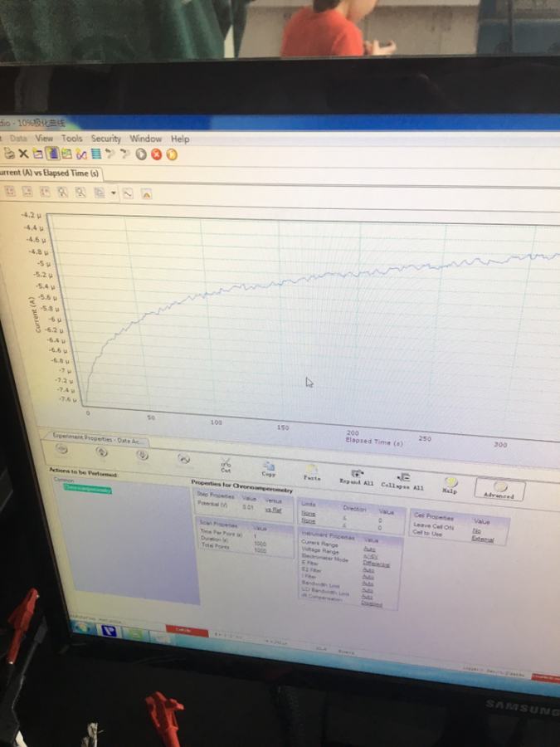The width and height of the screenshot is (560, 747).
Task: Click the first grey arrow icon
Action: pos(110,154)
